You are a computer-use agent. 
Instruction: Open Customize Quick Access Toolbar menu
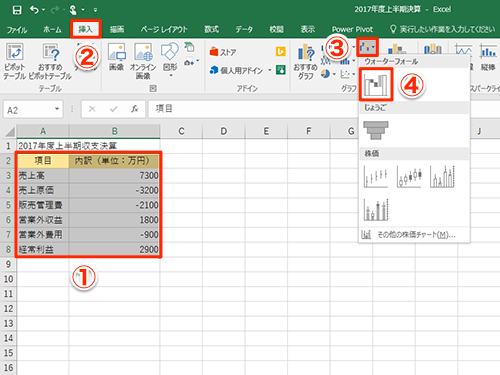point(95,10)
